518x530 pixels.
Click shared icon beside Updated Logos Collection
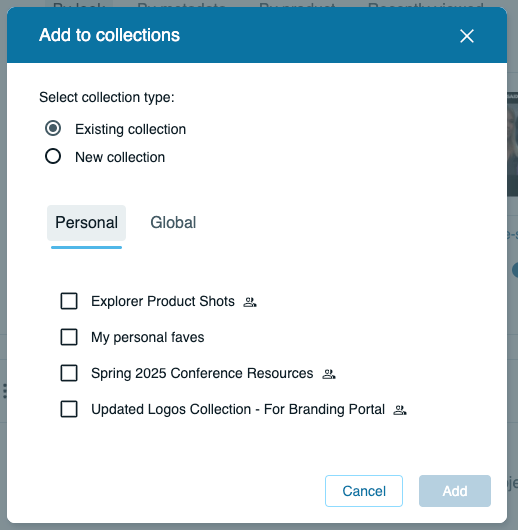[x=400, y=410]
